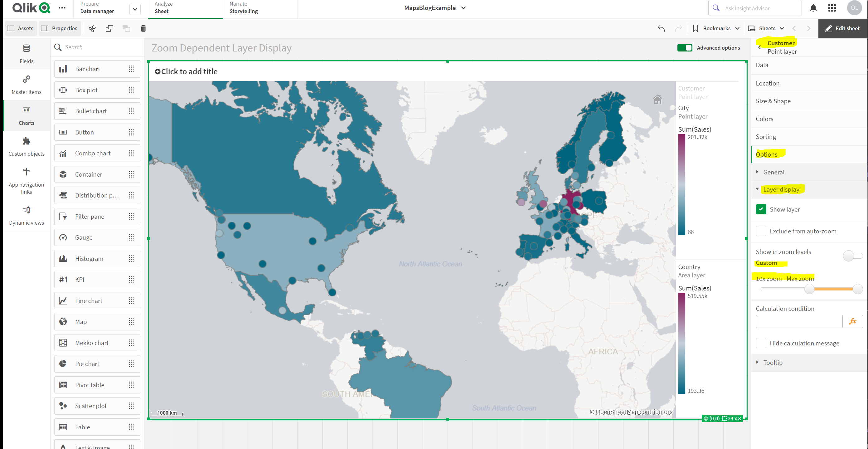
Task: Click the undo arrow icon
Action: pyautogui.click(x=661, y=28)
